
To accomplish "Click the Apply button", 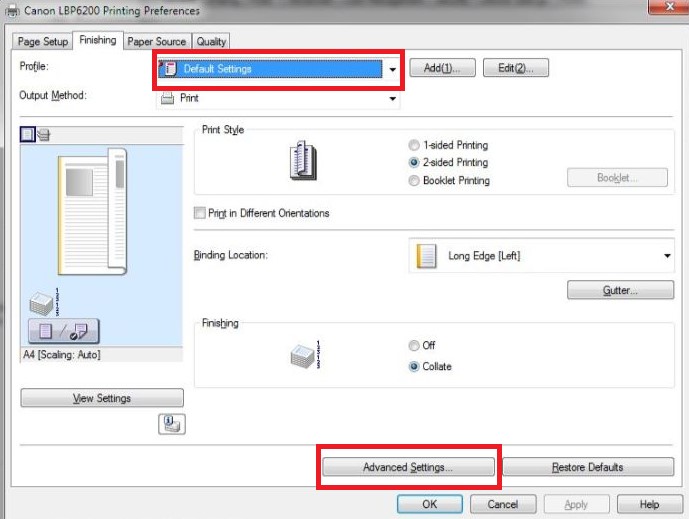I will point(576,504).
